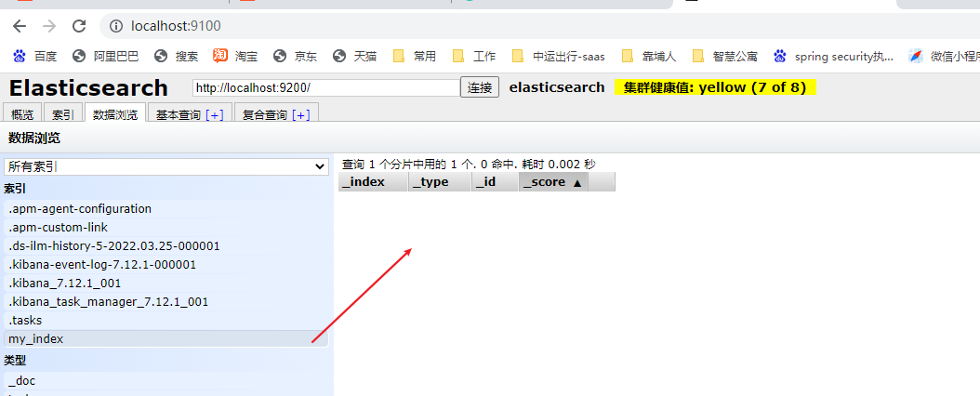
Task: Open the 天猫 bookmark
Action: point(354,56)
